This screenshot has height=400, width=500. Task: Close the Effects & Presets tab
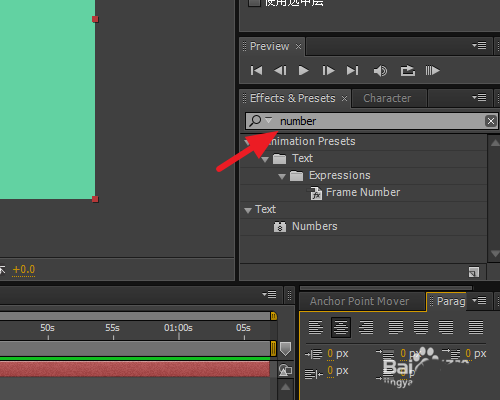(x=344, y=99)
